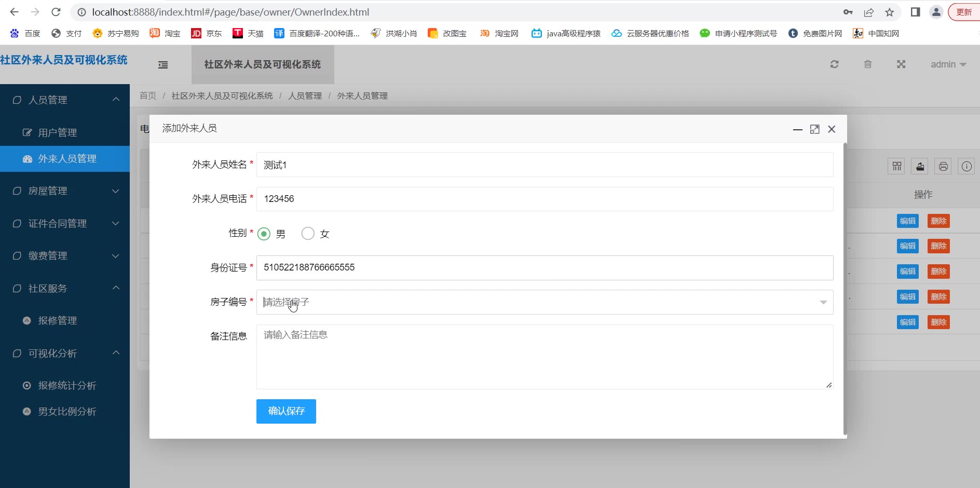The width and height of the screenshot is (980, 488).
Task: Expand the 缴费管理 sidebar menu
Action: (x=65, y=255)
